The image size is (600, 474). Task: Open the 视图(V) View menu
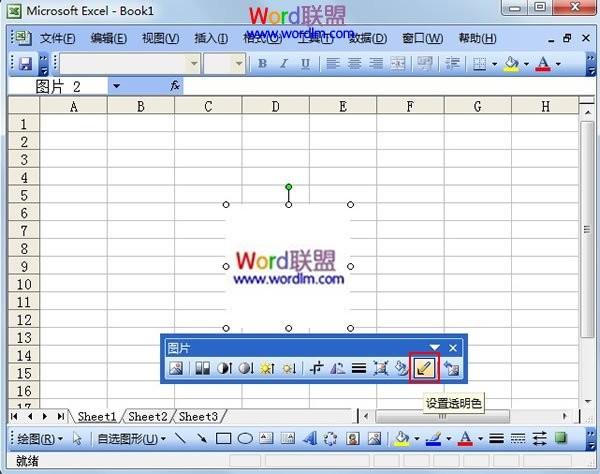tap(160, 38)
